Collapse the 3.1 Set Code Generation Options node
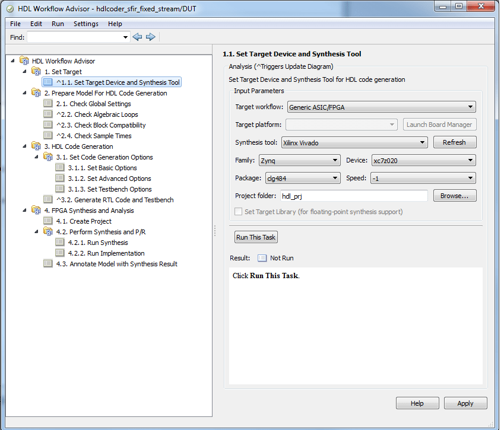 coord(36,157)
